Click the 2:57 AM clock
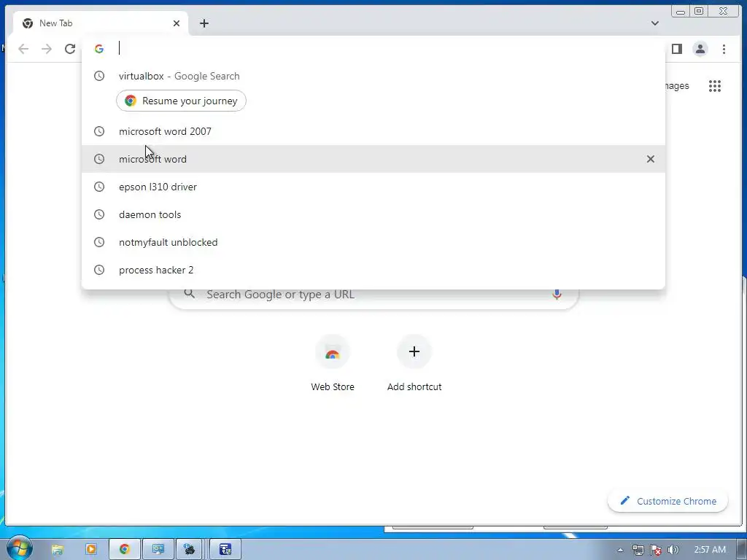This screenshot has height=560, width=747. pos(710,550)
